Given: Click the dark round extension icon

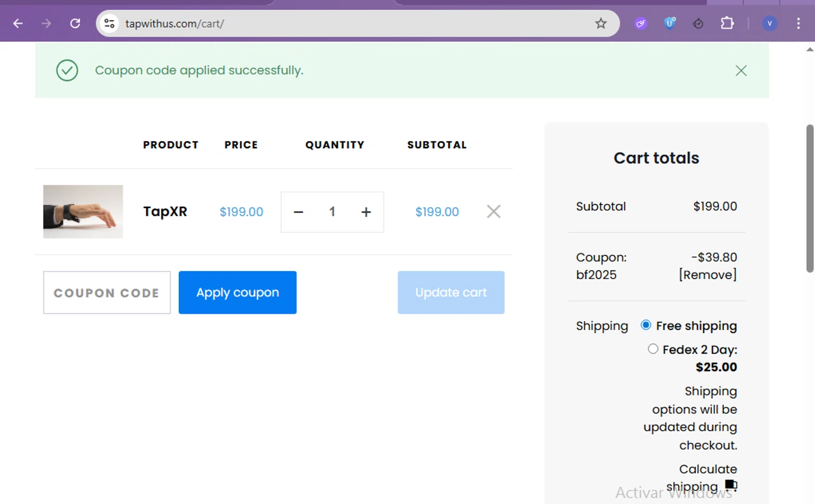Looking at the screenshot, I should pos(698,23).
